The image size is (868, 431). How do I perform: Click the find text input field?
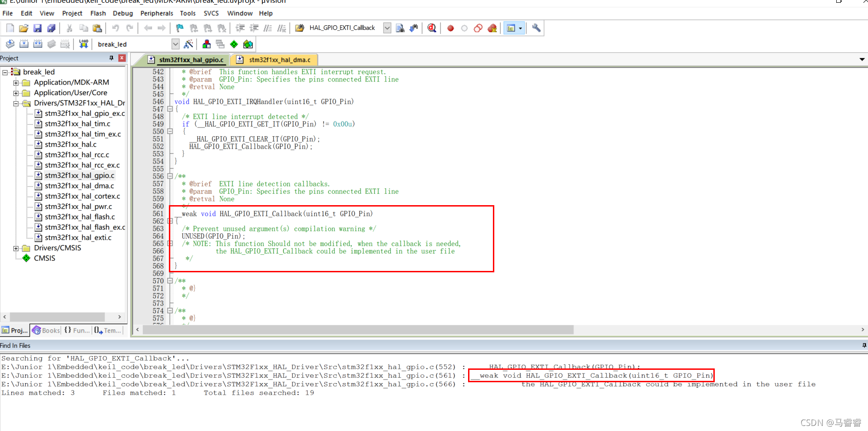[x=345, y=28]
